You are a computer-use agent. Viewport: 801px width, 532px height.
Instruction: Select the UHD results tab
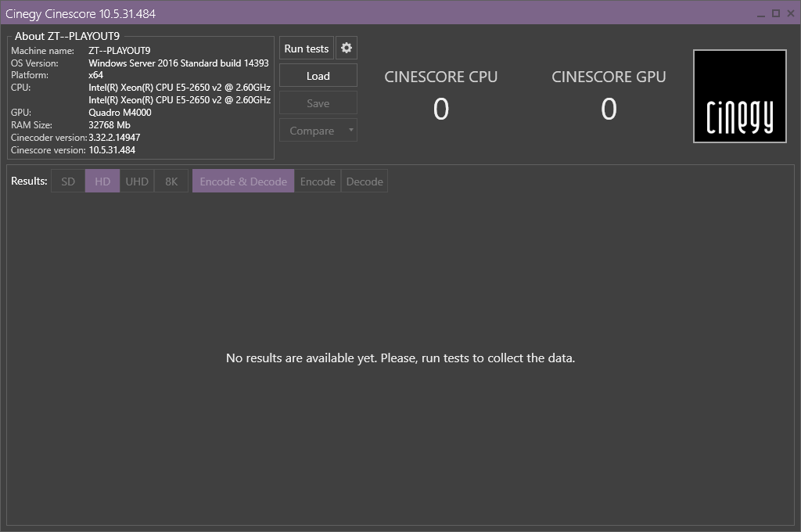pos(137,182)
